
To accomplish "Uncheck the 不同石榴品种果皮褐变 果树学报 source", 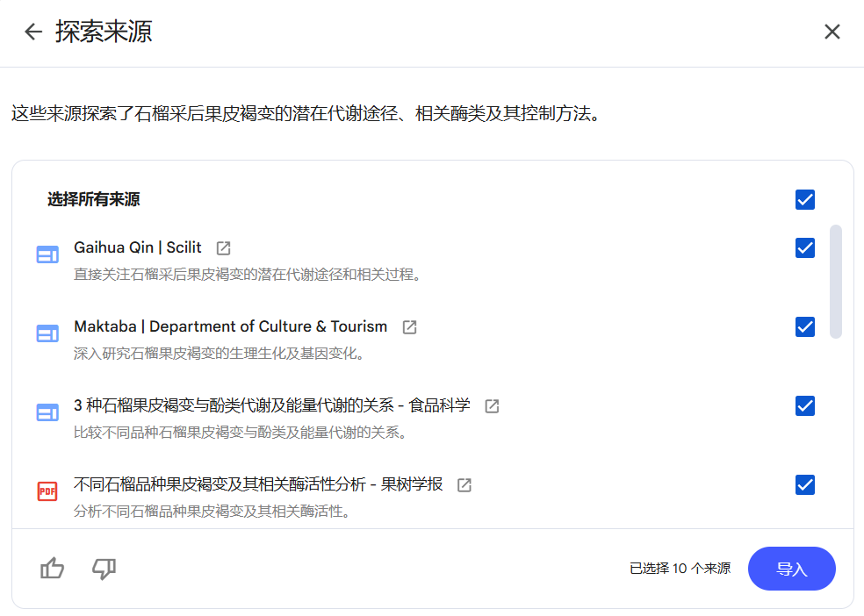I will point(805,485).
